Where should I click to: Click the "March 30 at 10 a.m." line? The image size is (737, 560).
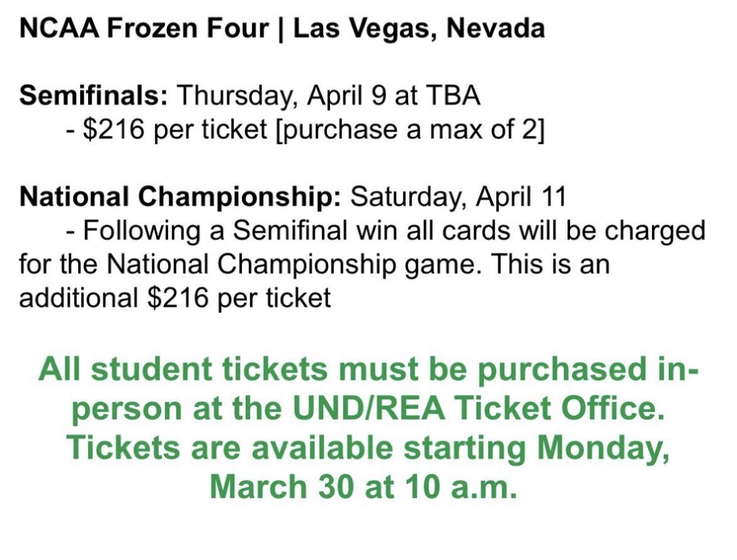[363, 487]
